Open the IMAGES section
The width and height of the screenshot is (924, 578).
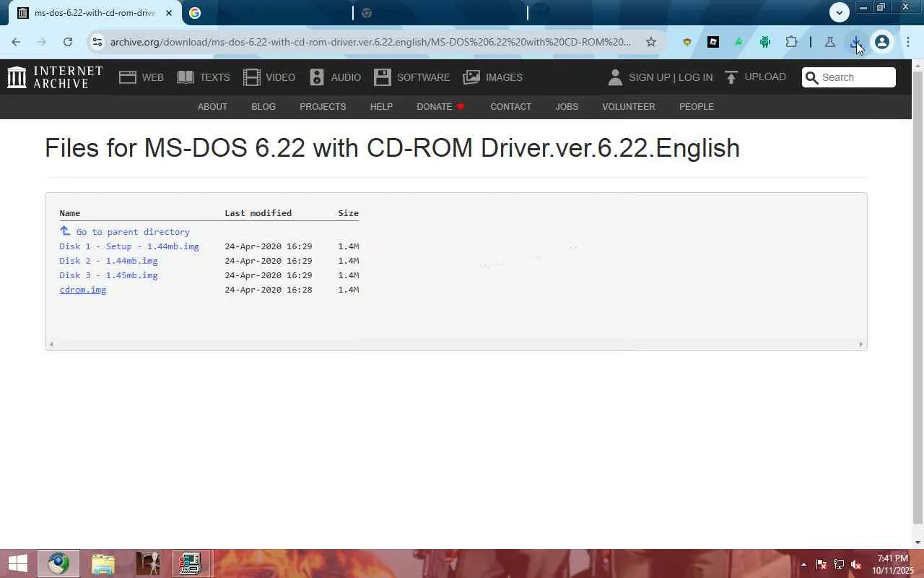tap(493, 77)
